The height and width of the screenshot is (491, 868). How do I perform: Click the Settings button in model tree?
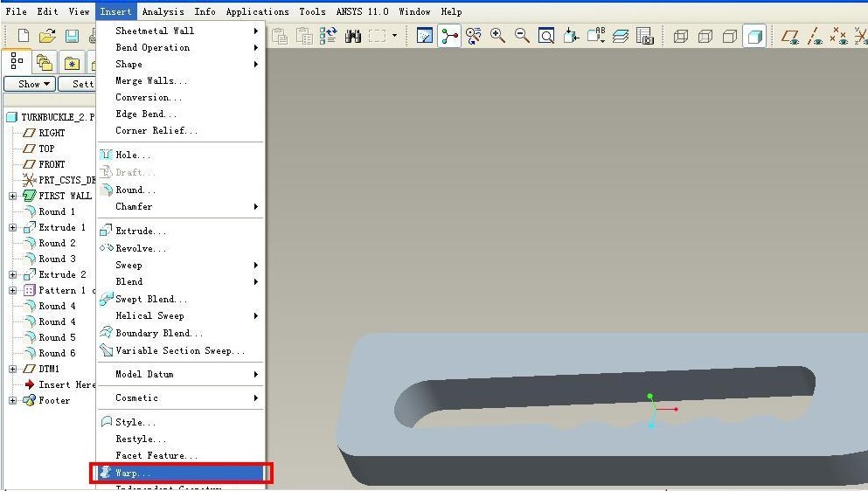tap(78, 84)
